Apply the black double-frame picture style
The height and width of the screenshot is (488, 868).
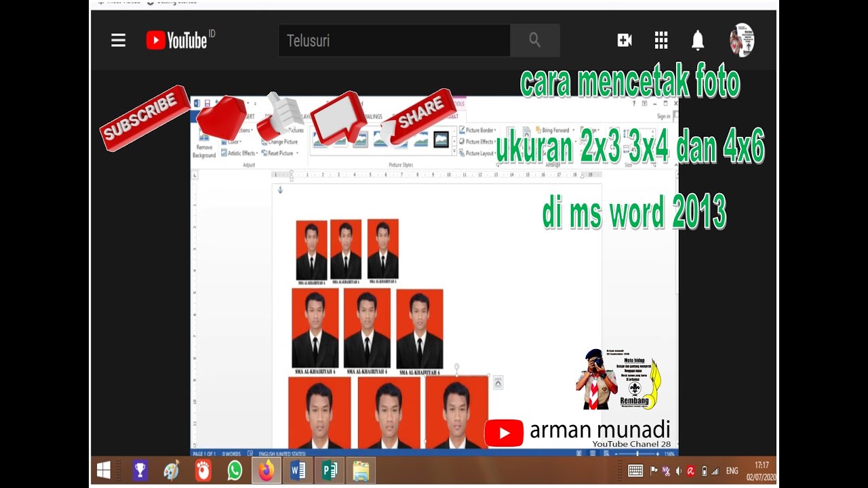(441, 140)
